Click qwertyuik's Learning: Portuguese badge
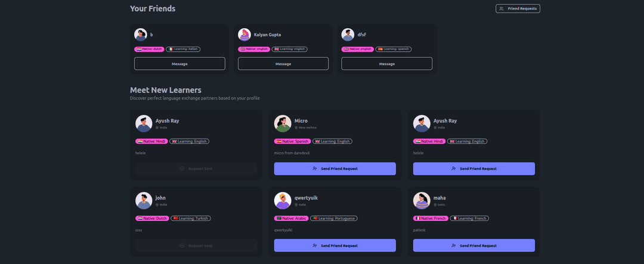 (334, 219)
